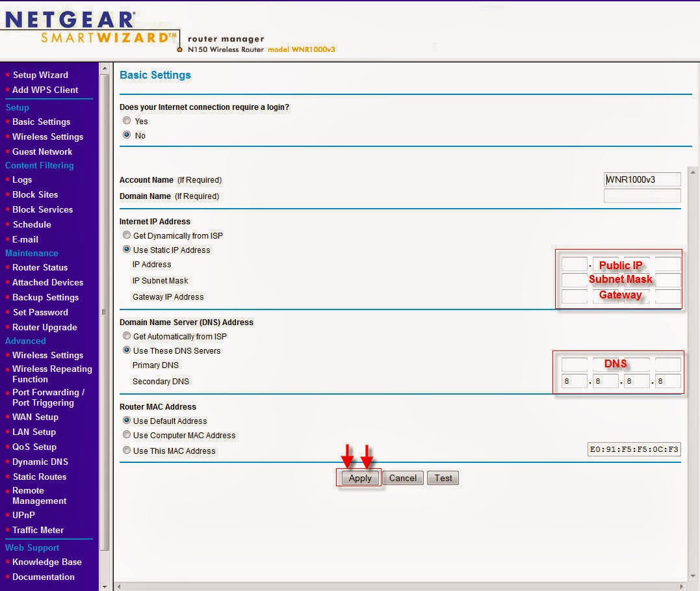Viewport: 700px width, 591px height.
Task: Open QoS Setup
Action: [x=34, y=447]
